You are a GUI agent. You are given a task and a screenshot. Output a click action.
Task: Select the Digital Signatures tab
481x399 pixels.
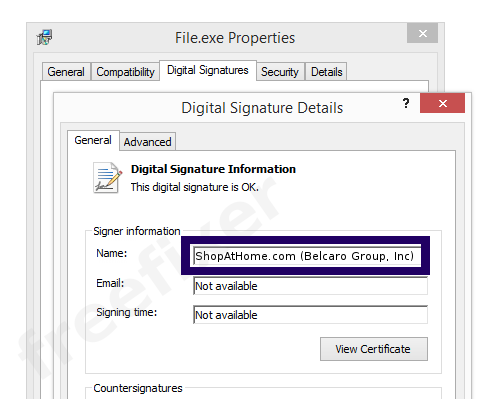208,70
